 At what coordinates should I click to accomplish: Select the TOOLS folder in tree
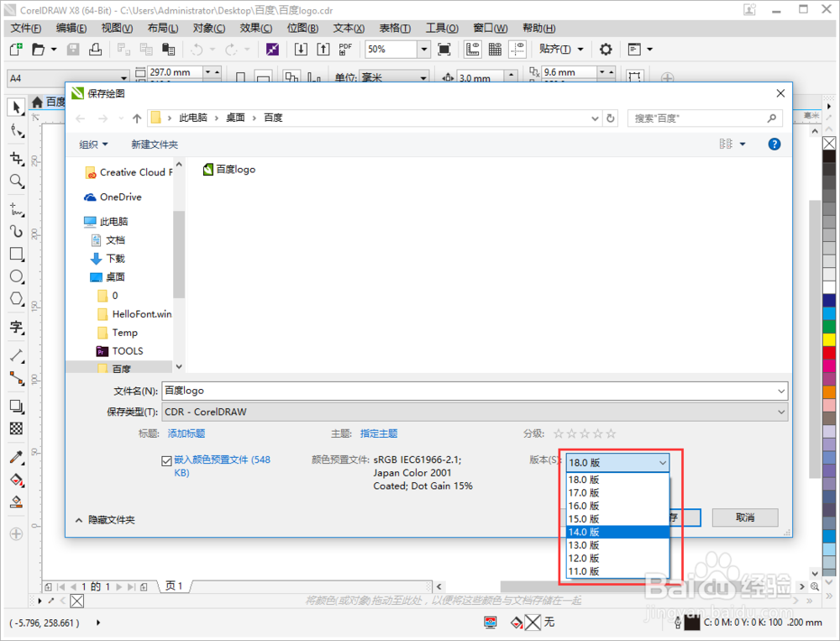tap(120, 352)
